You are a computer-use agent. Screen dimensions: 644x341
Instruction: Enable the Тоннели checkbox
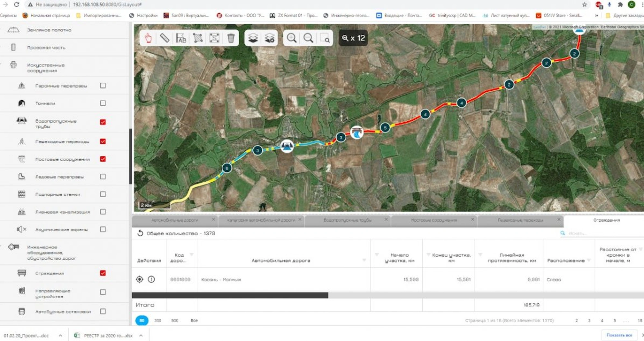tap(103, 103)
